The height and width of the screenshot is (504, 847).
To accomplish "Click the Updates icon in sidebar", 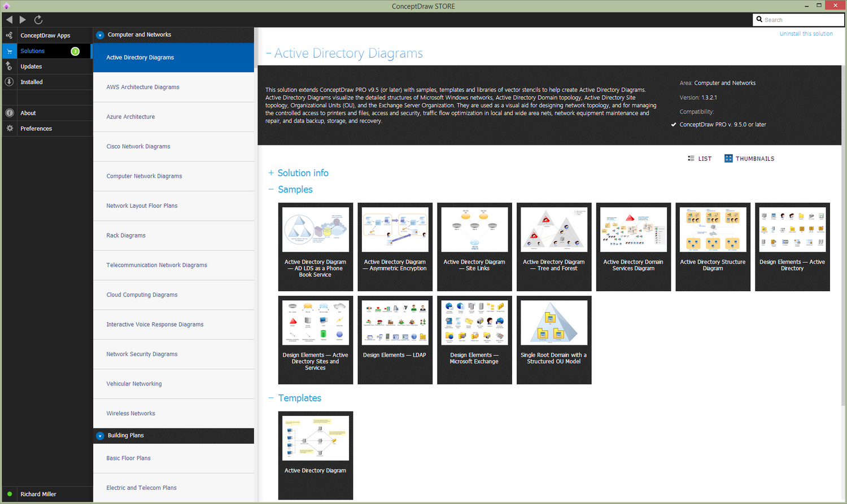I will (9, 67).
